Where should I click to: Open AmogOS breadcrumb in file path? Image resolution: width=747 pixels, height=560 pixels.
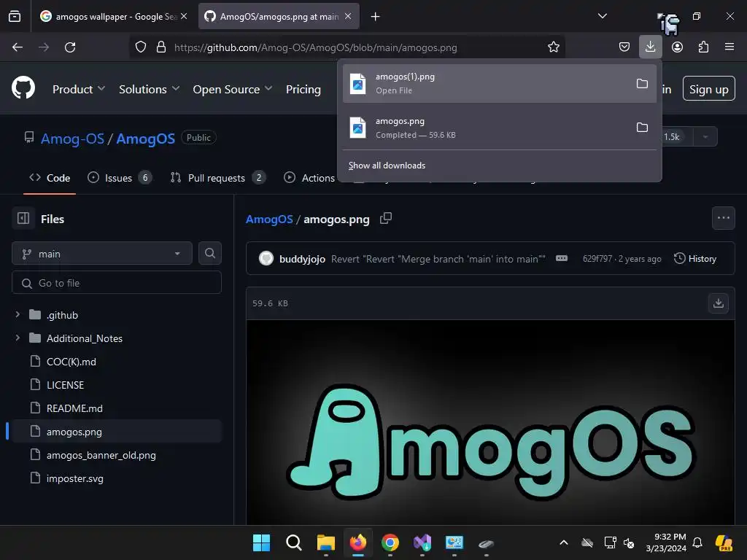269,219
